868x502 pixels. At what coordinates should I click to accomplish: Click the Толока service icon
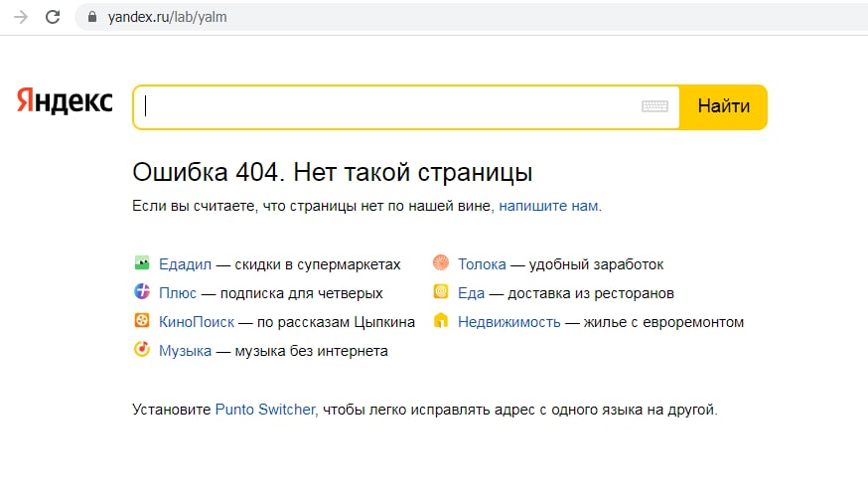click(x=441, y=262)
